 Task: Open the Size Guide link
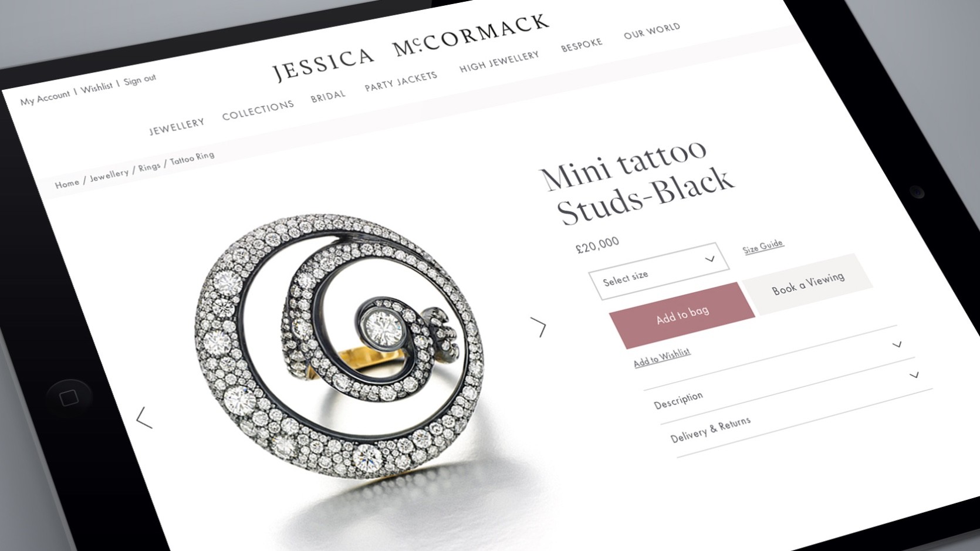pyautogui.click(x=763, y=246)
